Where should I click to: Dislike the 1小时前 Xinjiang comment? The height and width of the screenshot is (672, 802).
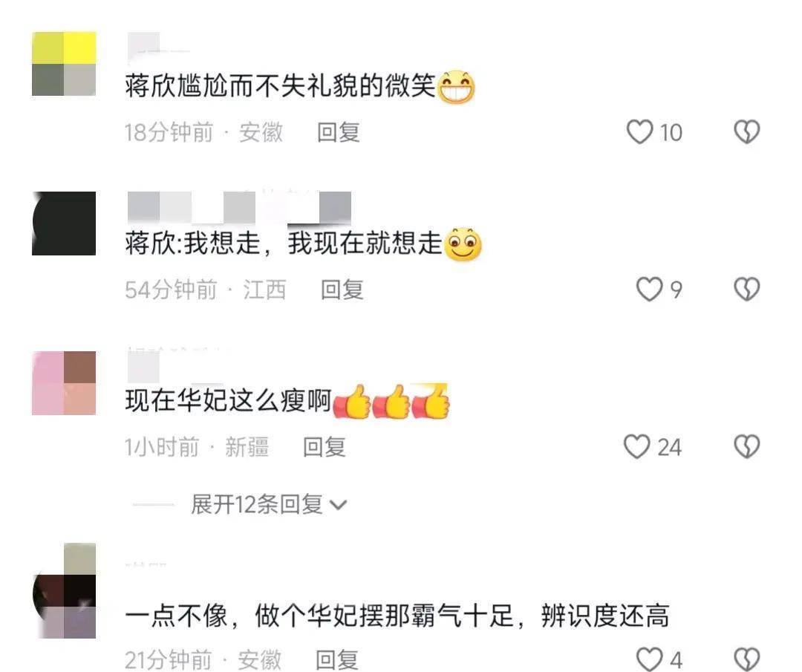(747, 446)
